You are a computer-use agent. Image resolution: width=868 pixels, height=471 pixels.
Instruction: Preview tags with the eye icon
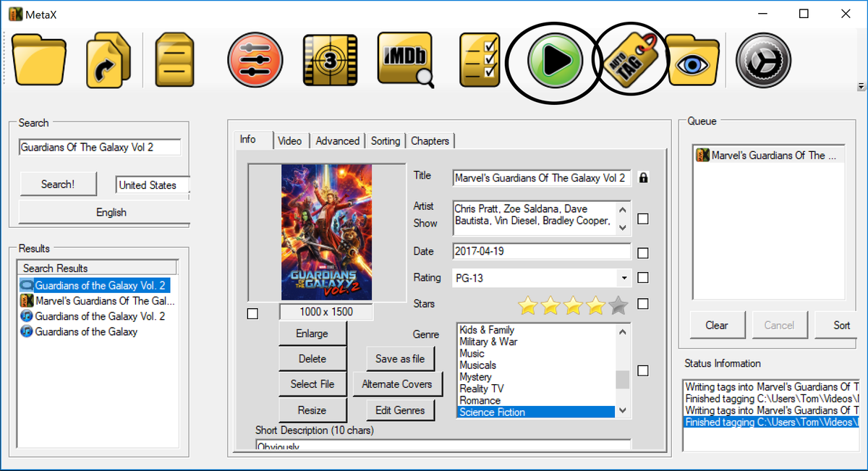click(x=692, y=61)
